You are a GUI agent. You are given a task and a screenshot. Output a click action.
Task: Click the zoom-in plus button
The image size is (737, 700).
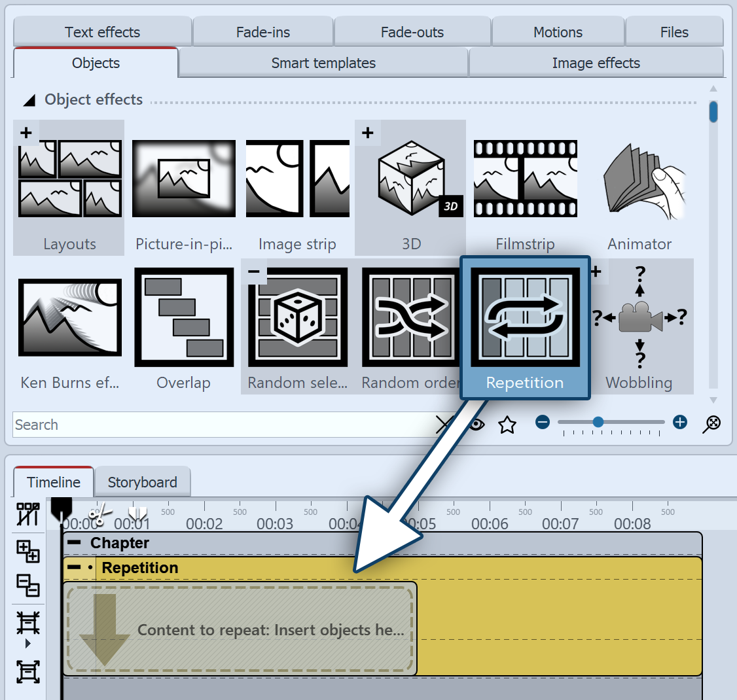pyautogui.click(x=680, y=422)
